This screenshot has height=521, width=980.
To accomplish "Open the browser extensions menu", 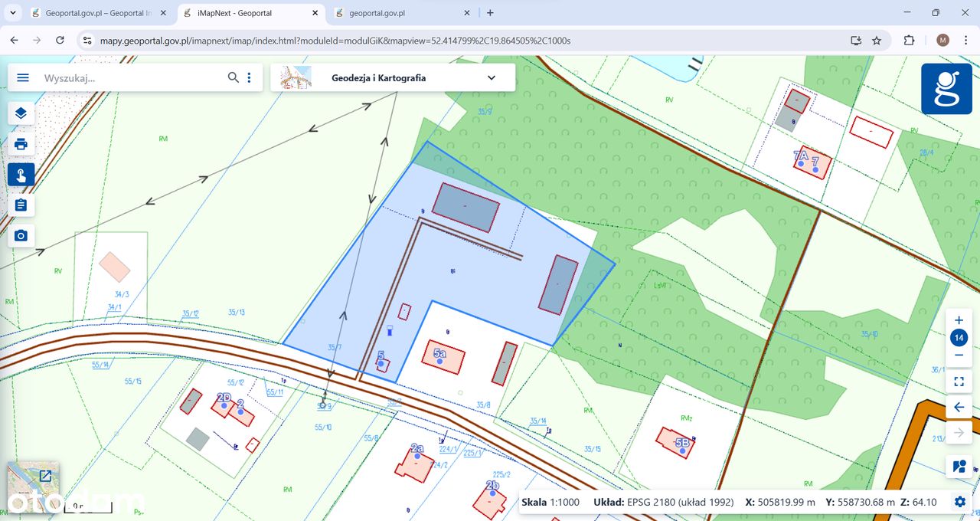I will (910, 40).
